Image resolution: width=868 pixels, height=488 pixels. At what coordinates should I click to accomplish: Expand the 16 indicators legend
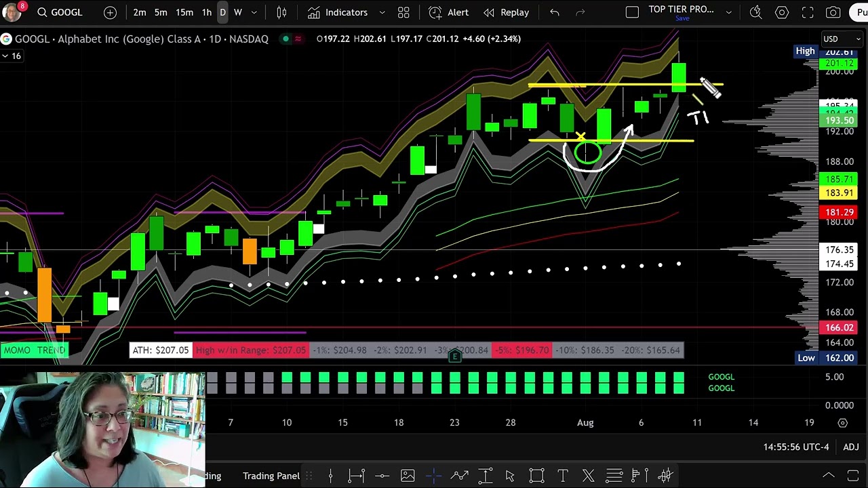(x=12, y=56)
